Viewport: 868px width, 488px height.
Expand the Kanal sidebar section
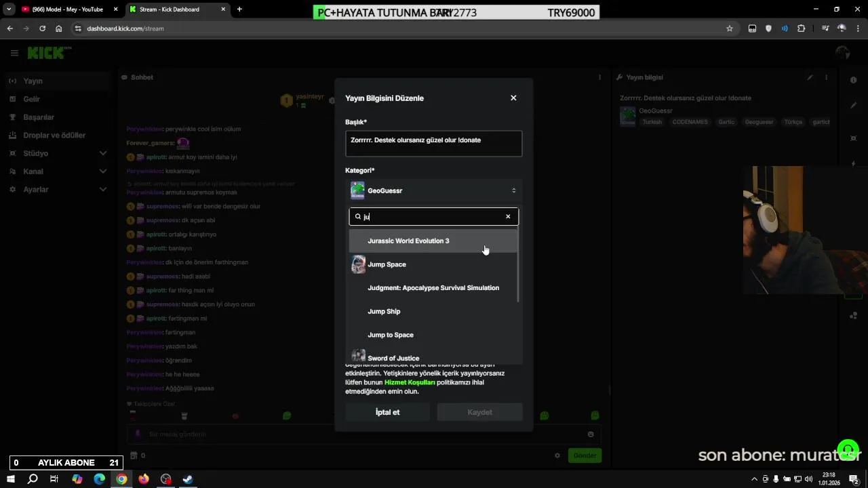[57, 171]
